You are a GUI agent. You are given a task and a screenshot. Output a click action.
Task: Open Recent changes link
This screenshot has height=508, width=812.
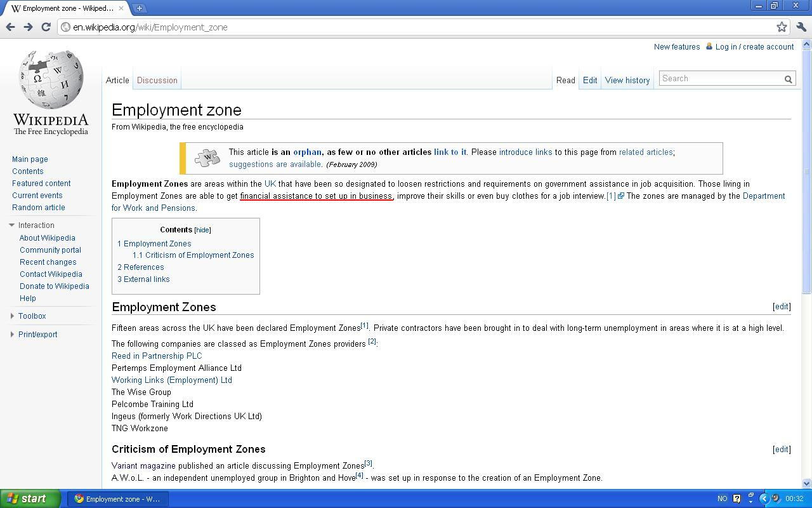(48, 262)
